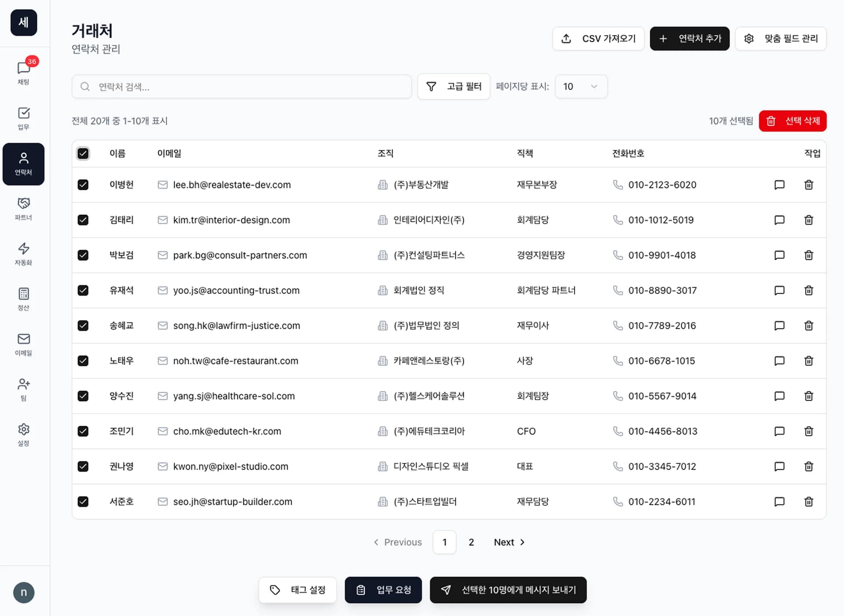Switch to the 이메일 sidebar tab

(23, 344)
